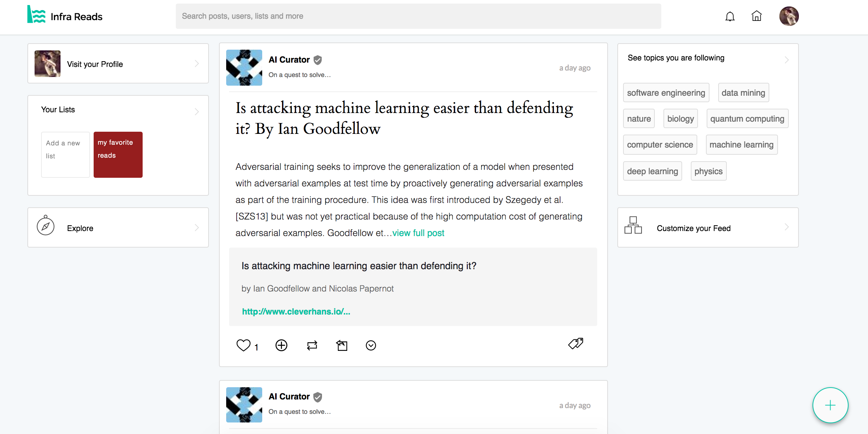Click the share post icon
The image size is (868, 434).
pyautogui.click(x=342, y=345)
